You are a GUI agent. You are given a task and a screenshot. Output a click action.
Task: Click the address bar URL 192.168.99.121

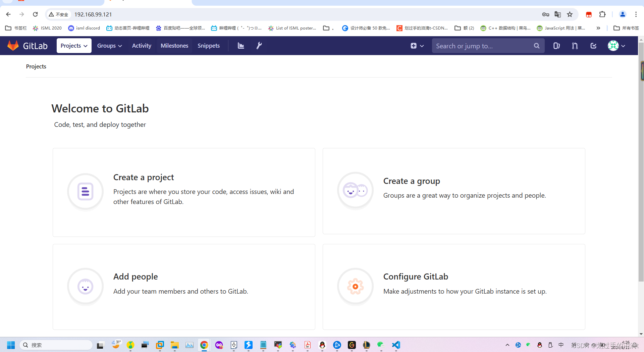tap(93, 14)
